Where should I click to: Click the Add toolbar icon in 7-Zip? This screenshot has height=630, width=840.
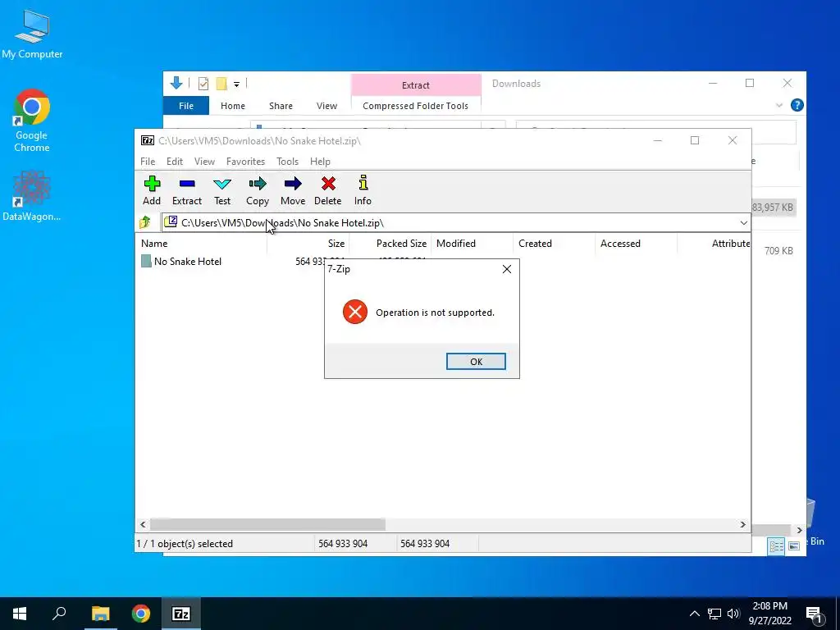point(152,190)
